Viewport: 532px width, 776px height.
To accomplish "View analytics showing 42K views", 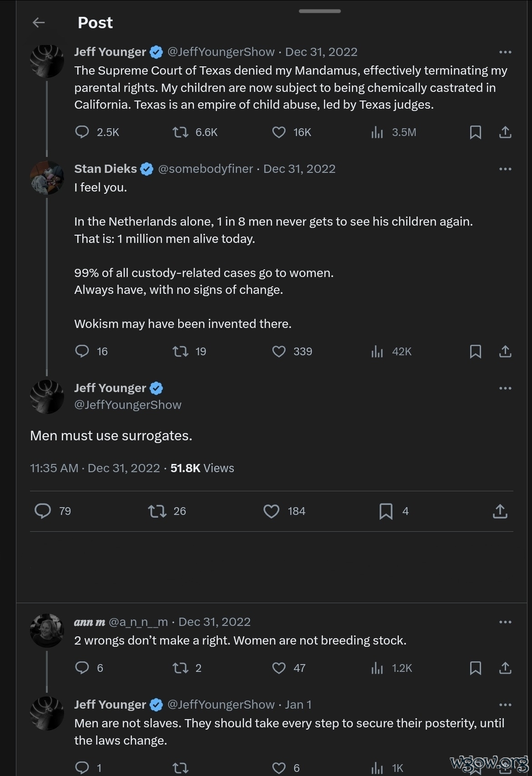I will pyautogui.click(x=377, y=351).
